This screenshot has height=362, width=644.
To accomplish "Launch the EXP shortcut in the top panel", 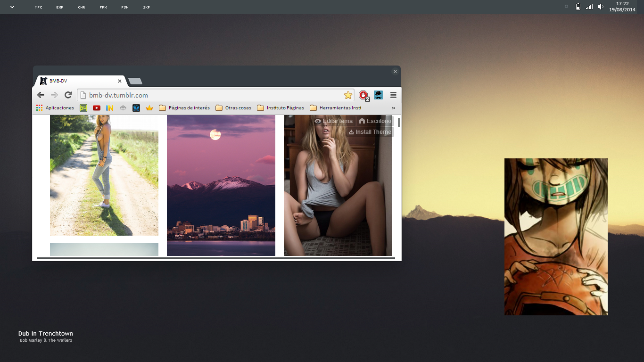I will pyautogui.click(x=60, y=7).
